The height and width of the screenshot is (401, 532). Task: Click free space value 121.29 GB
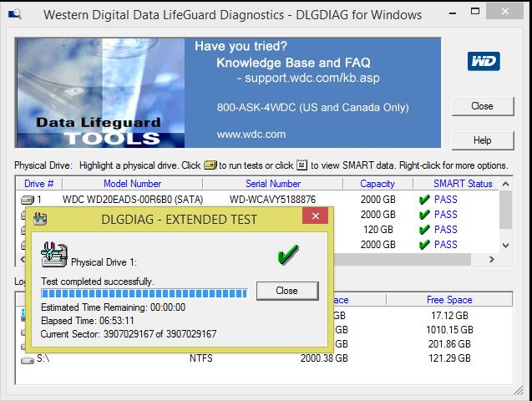(x=449, y=358)
